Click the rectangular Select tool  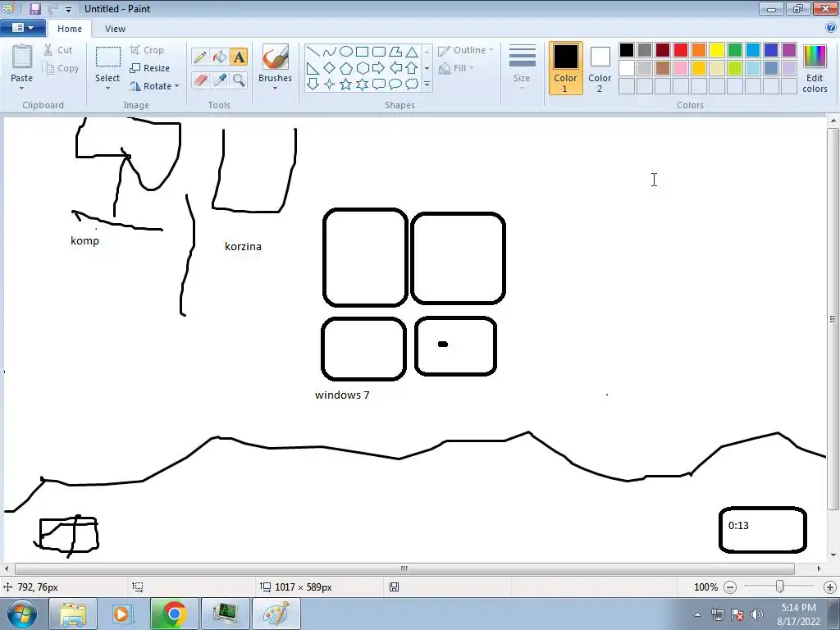coord(107,57)
